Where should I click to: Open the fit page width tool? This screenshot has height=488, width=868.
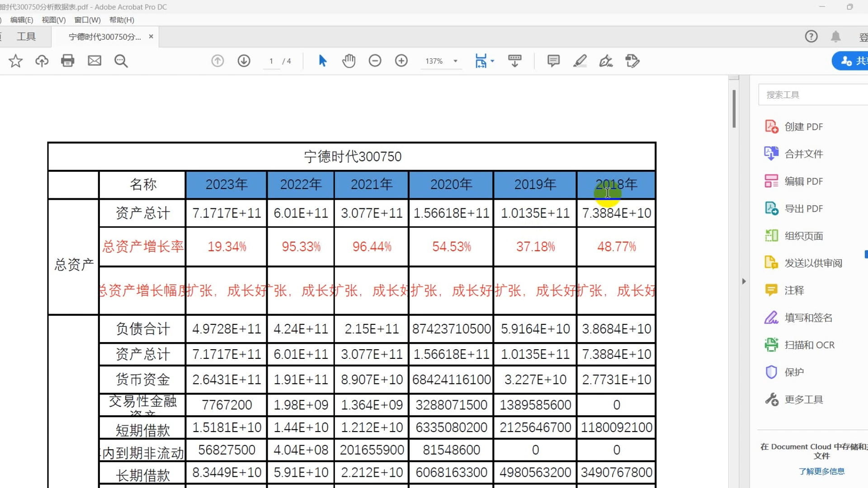481,61
